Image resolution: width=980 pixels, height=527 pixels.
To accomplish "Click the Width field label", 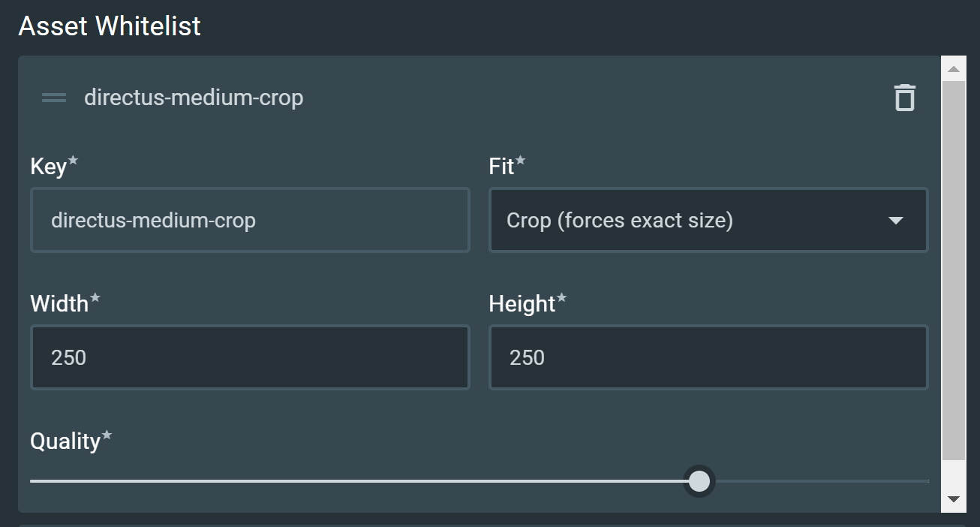I will [x=59, y=304].
